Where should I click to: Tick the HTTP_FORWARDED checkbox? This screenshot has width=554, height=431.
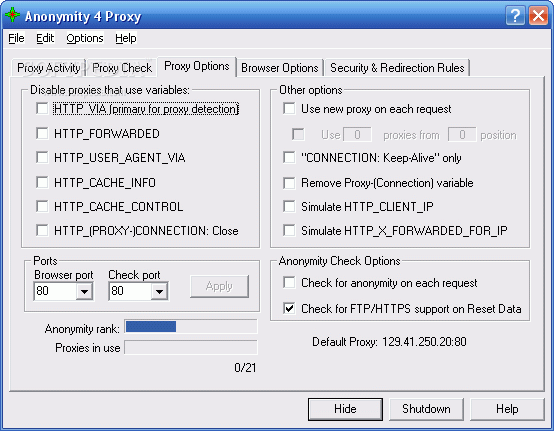pyautogui.click(x=42, y=133)
